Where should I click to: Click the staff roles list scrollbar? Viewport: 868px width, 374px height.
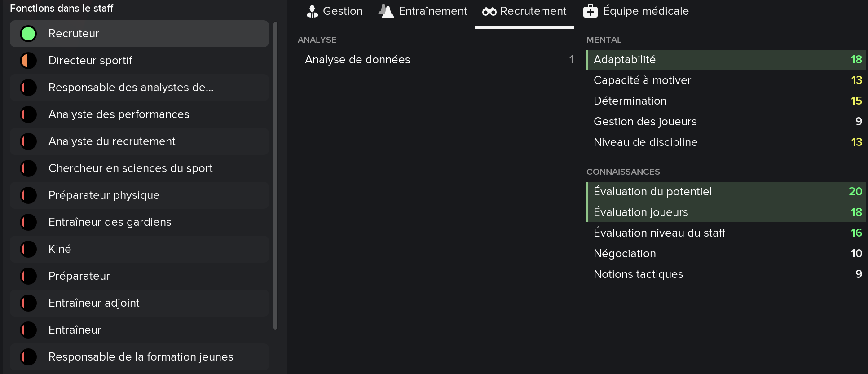point(275,176)
